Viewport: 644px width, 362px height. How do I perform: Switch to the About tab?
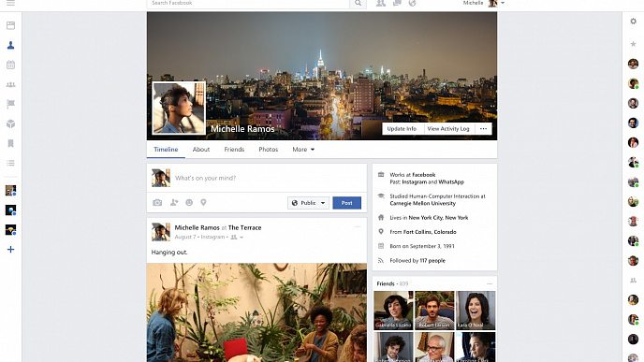pos(201,150)
